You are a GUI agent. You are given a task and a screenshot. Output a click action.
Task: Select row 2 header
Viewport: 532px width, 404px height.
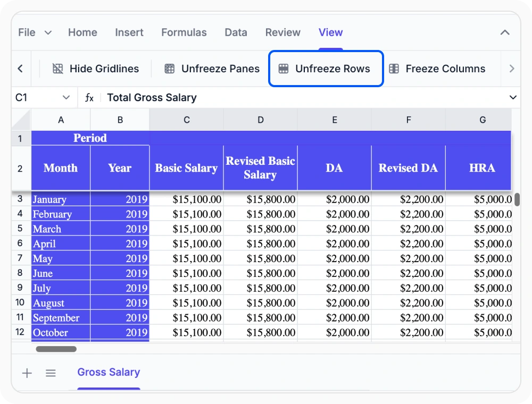(x=21, y=168)
